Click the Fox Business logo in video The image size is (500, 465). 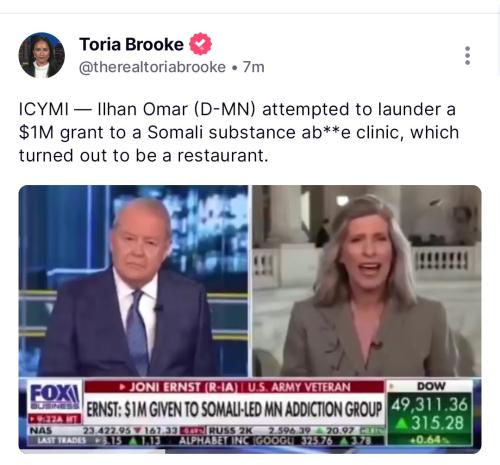click(55, 395)
